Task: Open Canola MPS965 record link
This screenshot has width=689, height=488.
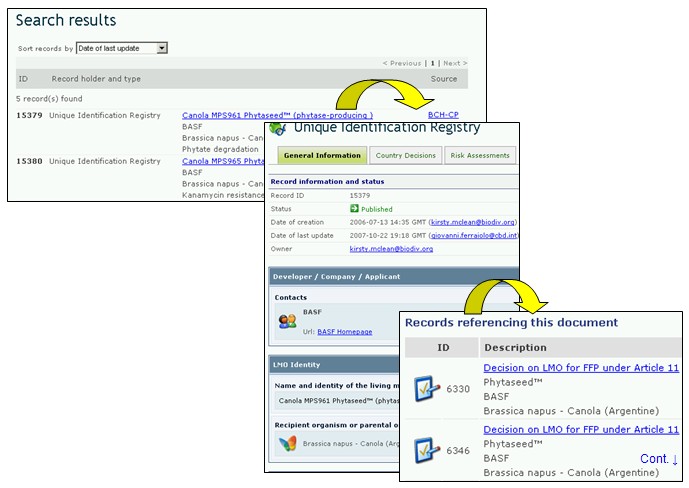Action: pos(223,161)
